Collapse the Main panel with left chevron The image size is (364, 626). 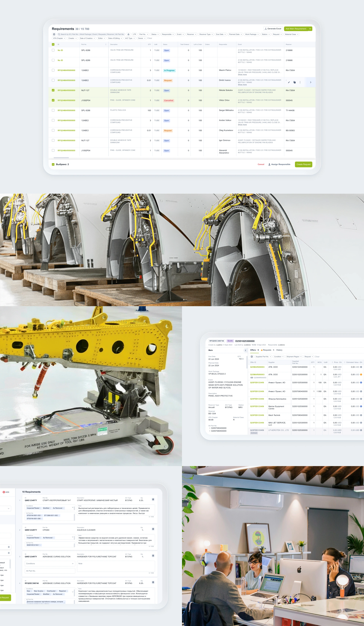[246, 350]
